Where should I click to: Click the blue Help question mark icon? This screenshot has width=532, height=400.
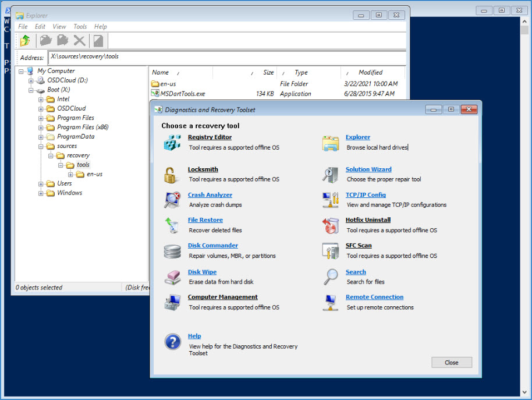[x=173, y=342]
